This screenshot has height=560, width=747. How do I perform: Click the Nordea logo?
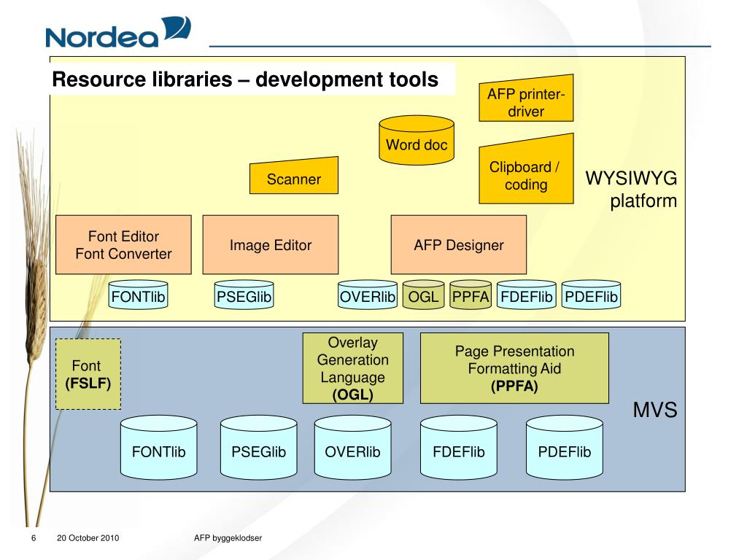tap(118, 32)
